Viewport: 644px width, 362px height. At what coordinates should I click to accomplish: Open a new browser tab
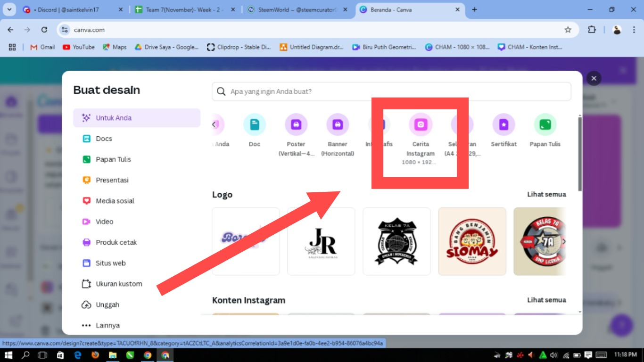(475, 9)
